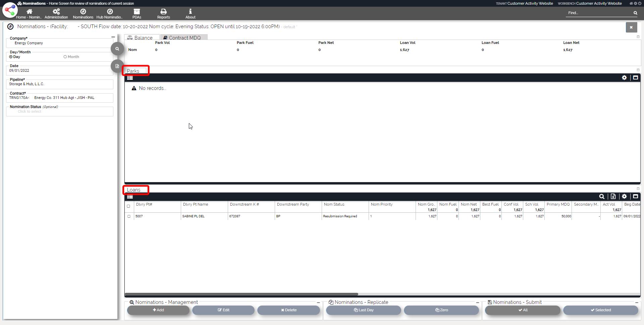Select the Month radio button
This screenshot has height=325, width=644.
point(65,57)
